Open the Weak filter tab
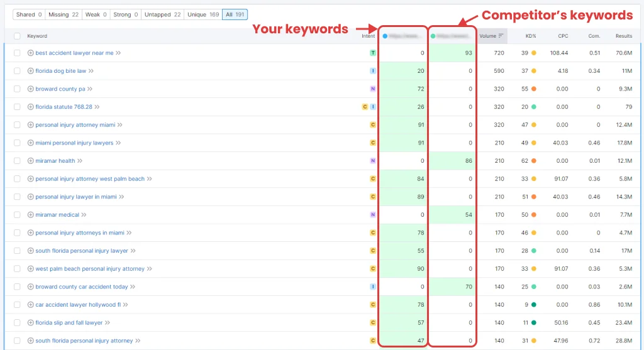Image resolution: width=644 pixels, height=350 pixels. tap(96, 14)
